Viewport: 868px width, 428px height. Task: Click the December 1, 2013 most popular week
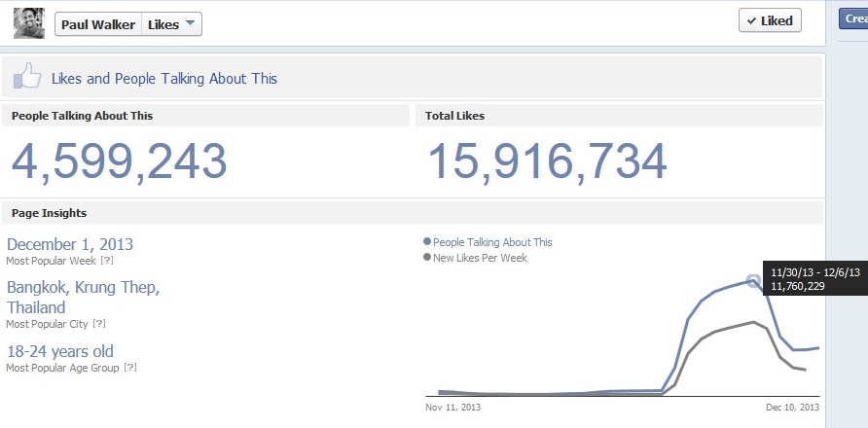coord(70,244)
